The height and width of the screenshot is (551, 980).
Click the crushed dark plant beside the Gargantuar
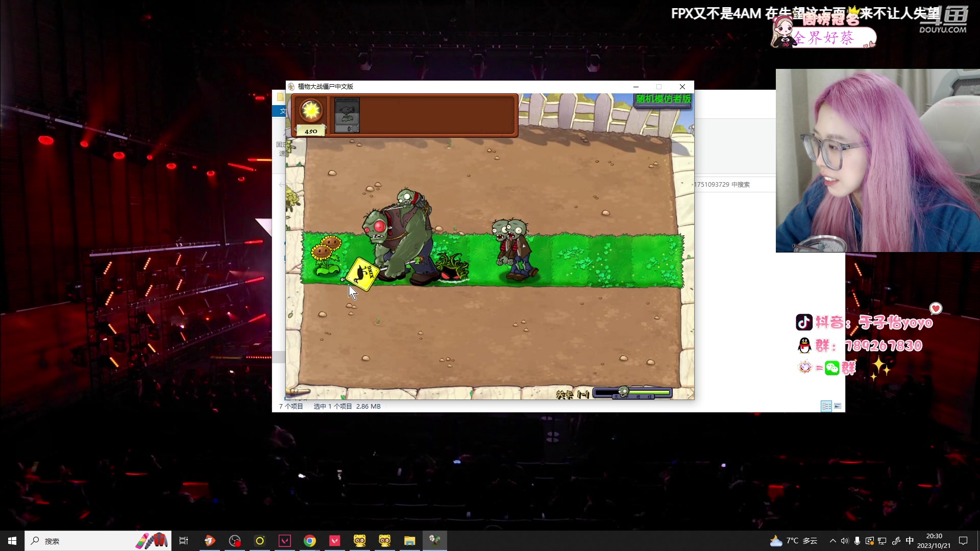452,267
